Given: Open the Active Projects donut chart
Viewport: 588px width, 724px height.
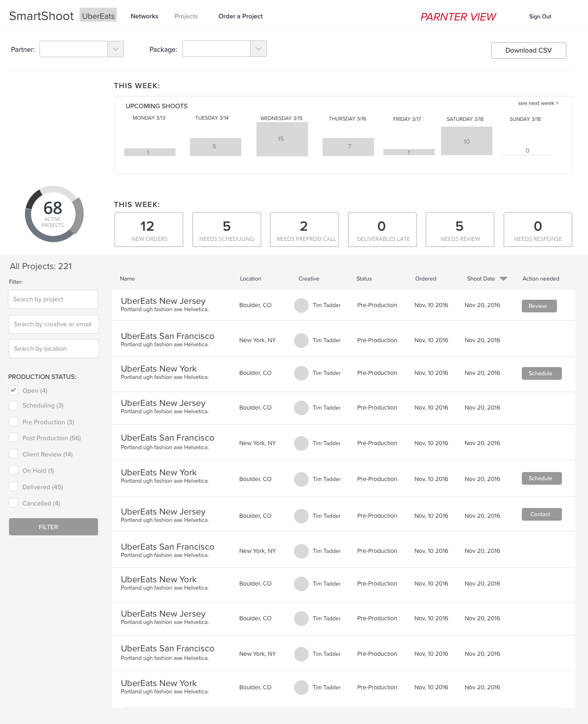Looking at the screenshot, I should [54, 214].
